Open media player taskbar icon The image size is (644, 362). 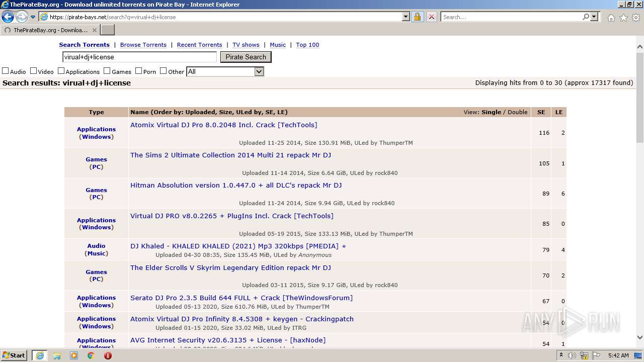coord(74,355)
